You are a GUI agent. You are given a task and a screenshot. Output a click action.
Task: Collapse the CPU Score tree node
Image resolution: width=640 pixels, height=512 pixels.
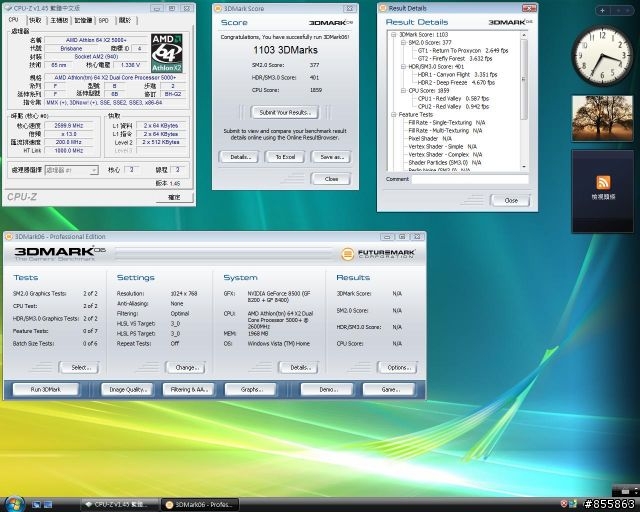point(403,91)
